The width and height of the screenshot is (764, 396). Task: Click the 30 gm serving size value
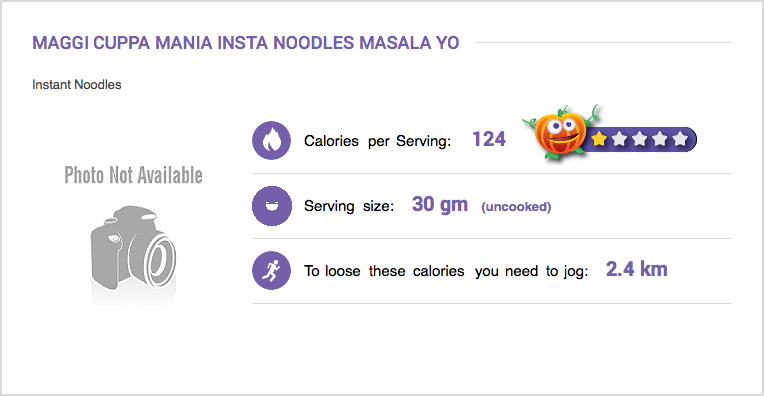440,205
